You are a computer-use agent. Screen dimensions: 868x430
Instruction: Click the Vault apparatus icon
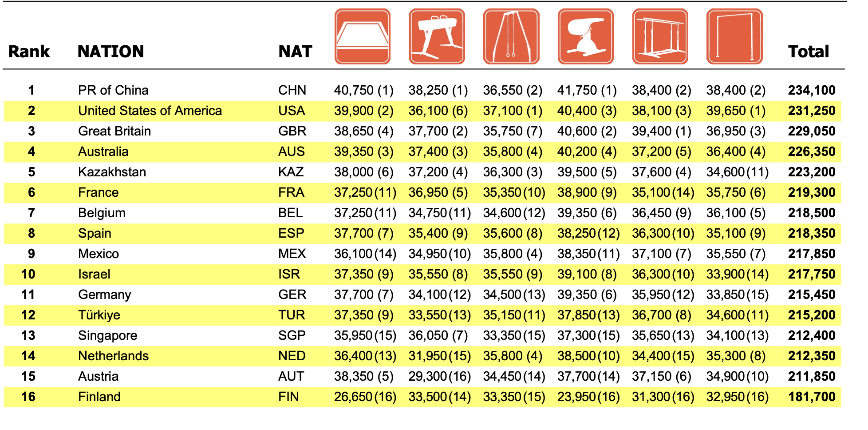586,37
